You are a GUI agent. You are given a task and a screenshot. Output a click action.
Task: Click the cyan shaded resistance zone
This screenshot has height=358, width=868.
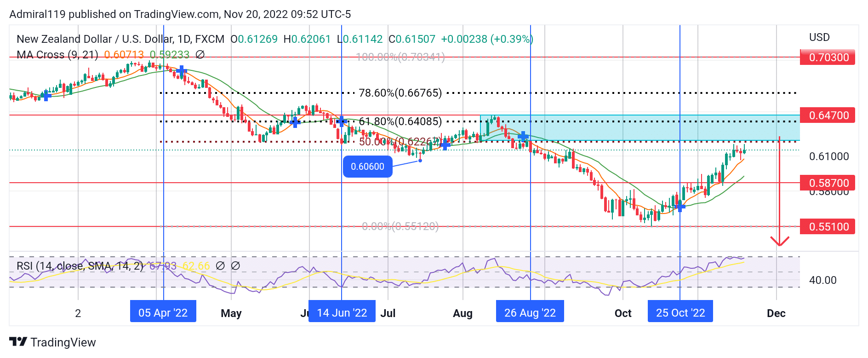pyautogui.click(x=640, y=127)
